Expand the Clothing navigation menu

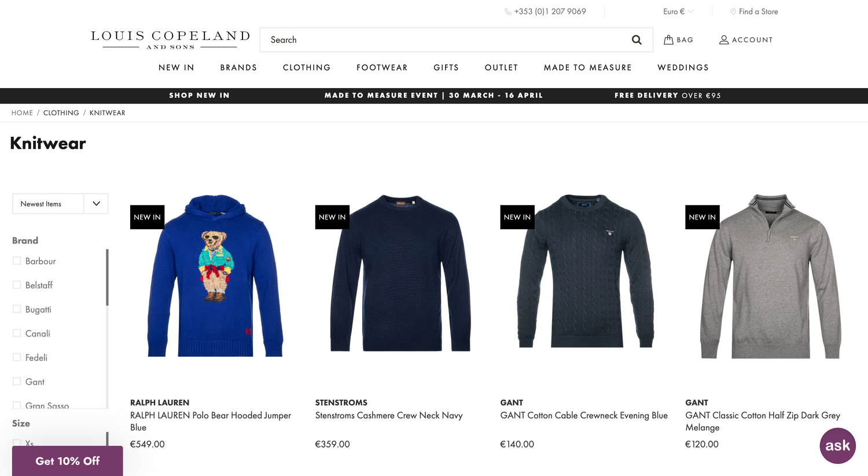tap(307, 68)
